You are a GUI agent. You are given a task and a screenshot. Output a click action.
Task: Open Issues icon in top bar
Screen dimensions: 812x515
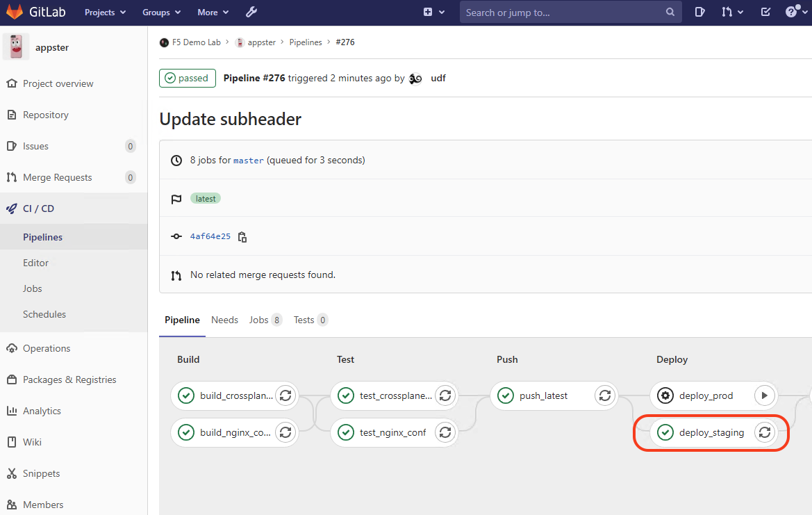[699, 12]
